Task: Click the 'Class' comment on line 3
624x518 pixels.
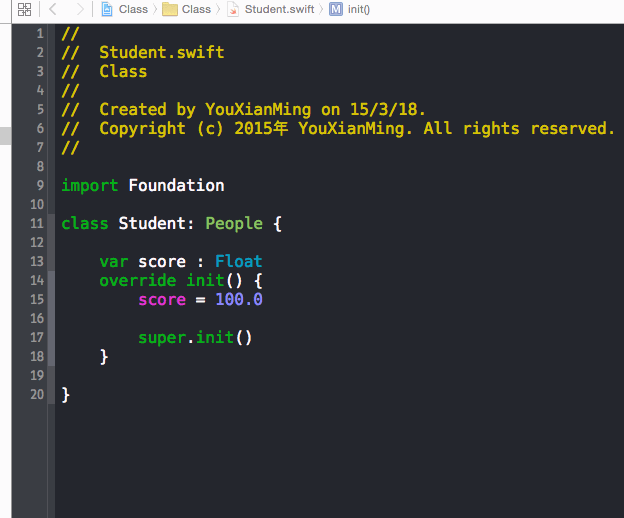Action: [123, 71]
